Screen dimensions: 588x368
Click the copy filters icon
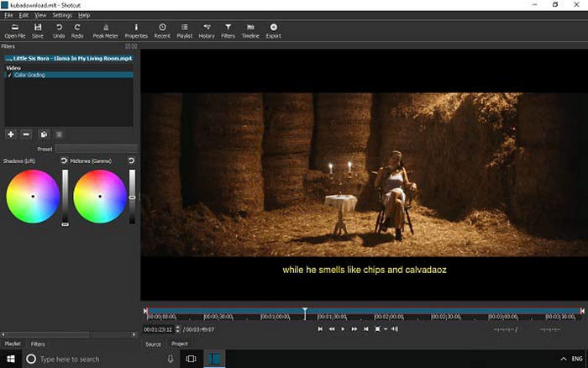click(x=44, y=134)
